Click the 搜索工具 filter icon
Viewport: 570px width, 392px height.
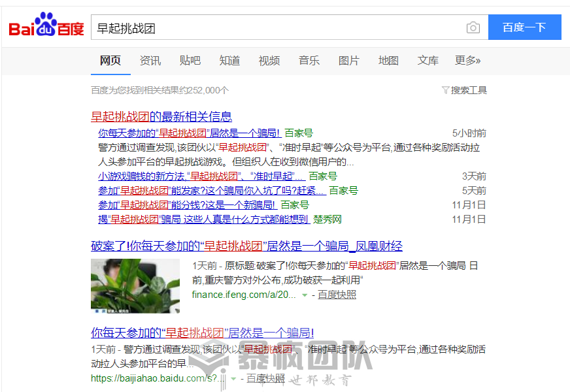point(445,90)
